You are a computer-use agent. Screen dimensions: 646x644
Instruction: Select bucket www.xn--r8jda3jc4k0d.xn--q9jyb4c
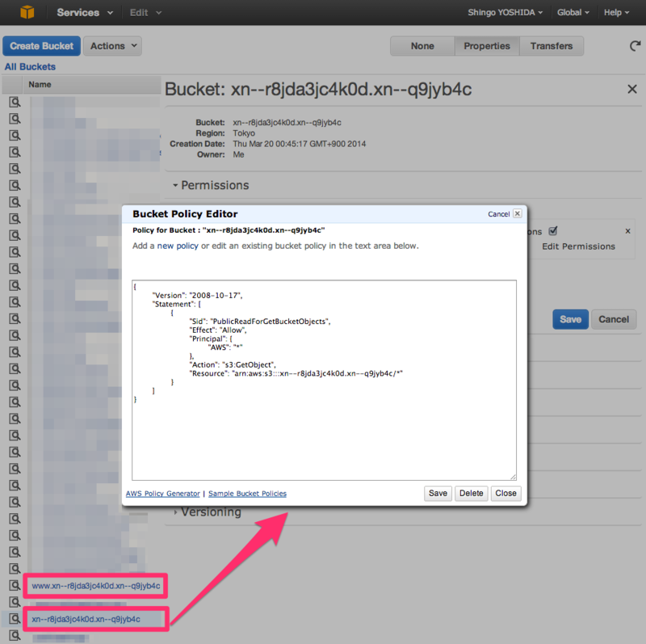[96, 586]
